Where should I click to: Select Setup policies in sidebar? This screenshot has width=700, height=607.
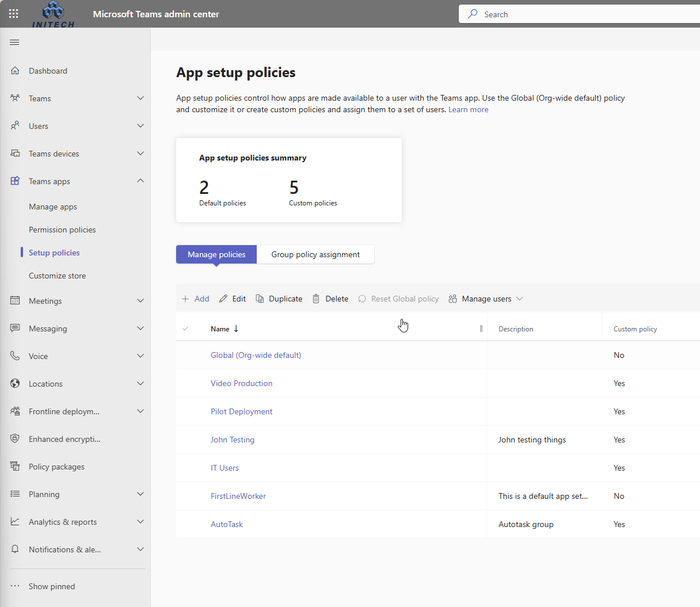coord(54,253)
